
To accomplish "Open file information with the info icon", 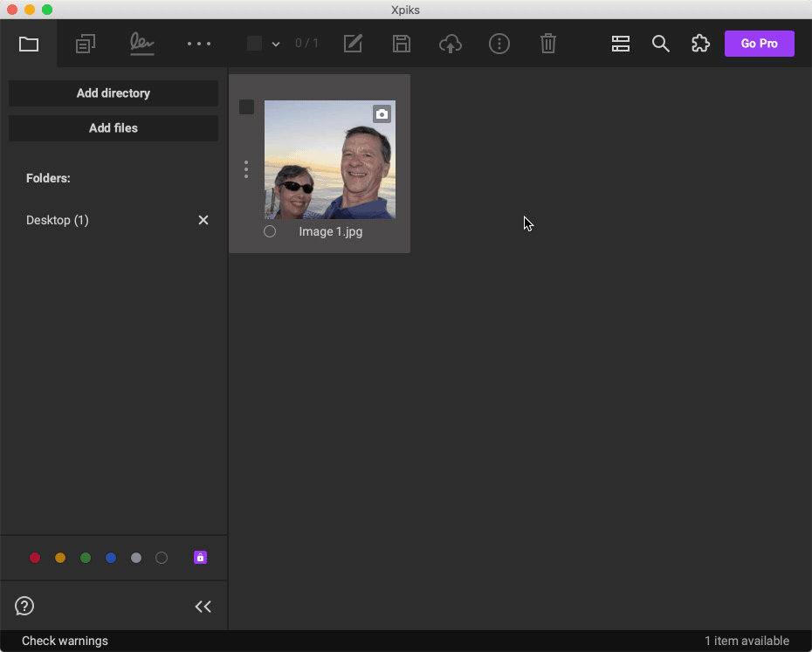I will click(x=499, y=44).
